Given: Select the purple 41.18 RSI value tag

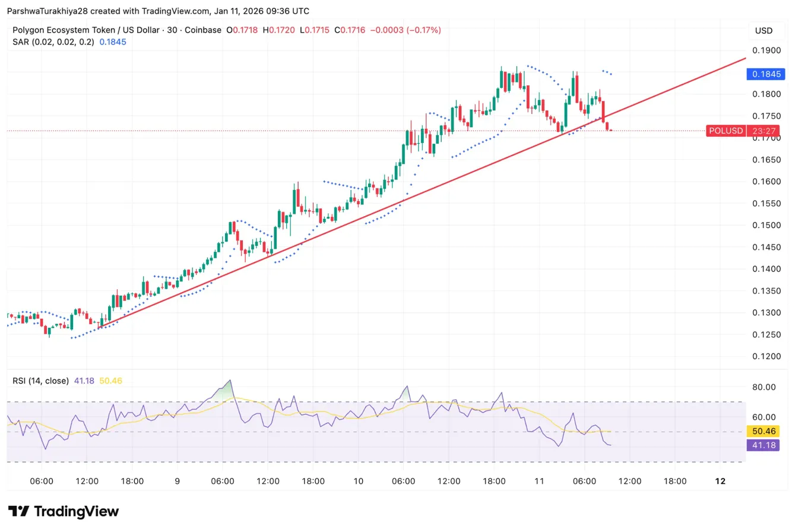Looking at the screenshot, I should click(762, 445).
